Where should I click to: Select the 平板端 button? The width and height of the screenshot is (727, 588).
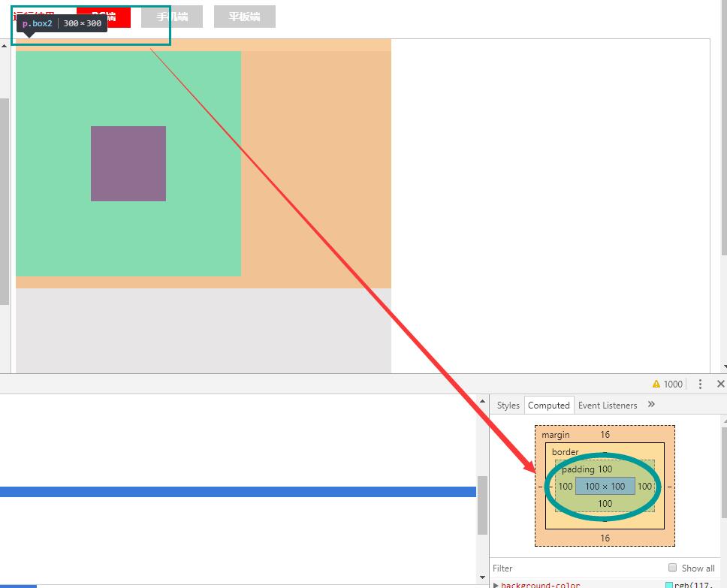(x=245, y=16)
